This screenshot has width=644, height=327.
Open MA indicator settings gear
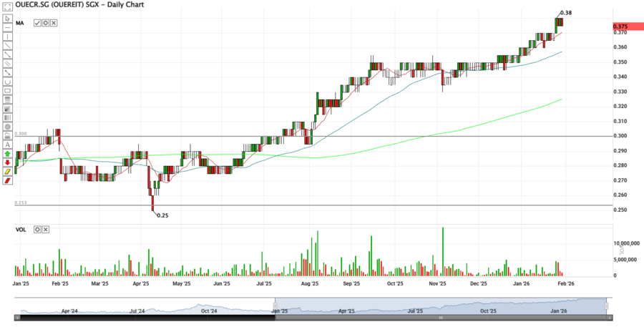point(45,23)
